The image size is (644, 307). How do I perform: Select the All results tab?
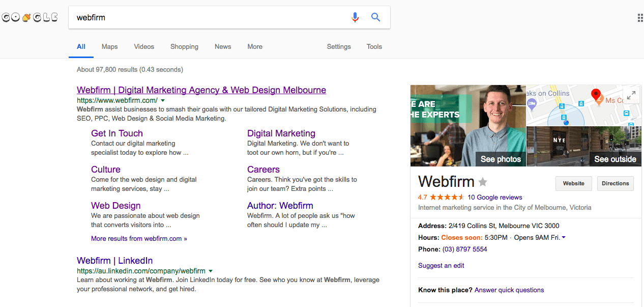[81, 46]
